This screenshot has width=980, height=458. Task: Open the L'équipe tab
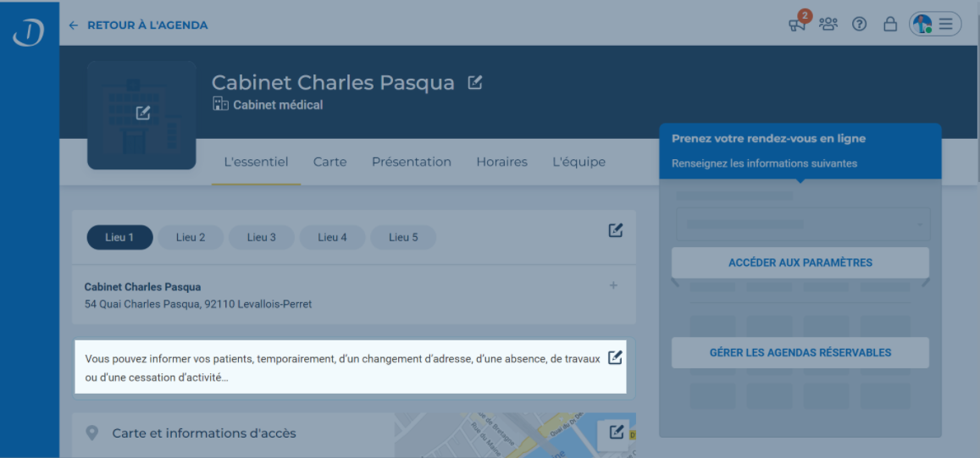[x=579, y=162]
